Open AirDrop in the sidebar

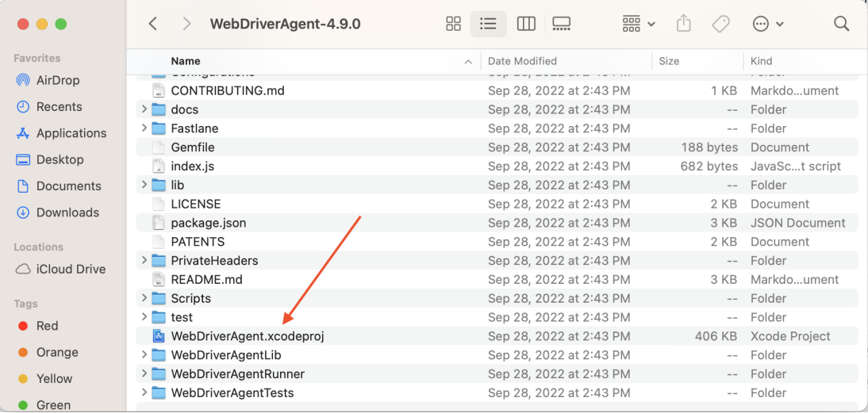pos(48,80)
